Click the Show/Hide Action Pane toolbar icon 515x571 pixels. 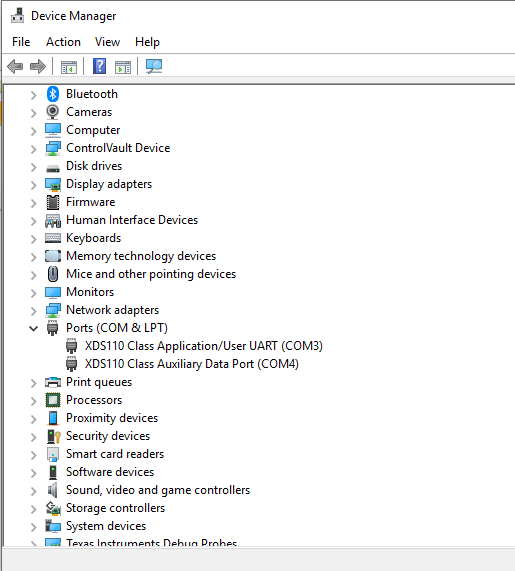tap(123, 67)
